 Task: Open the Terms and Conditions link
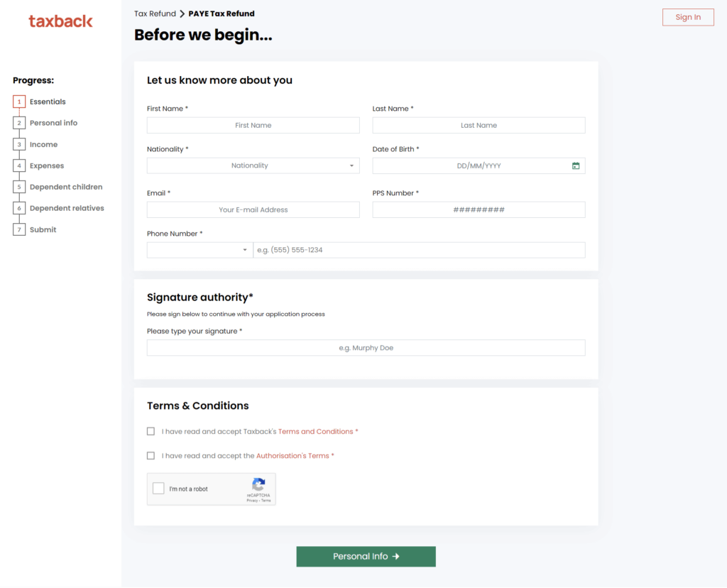tap(316, 432)
